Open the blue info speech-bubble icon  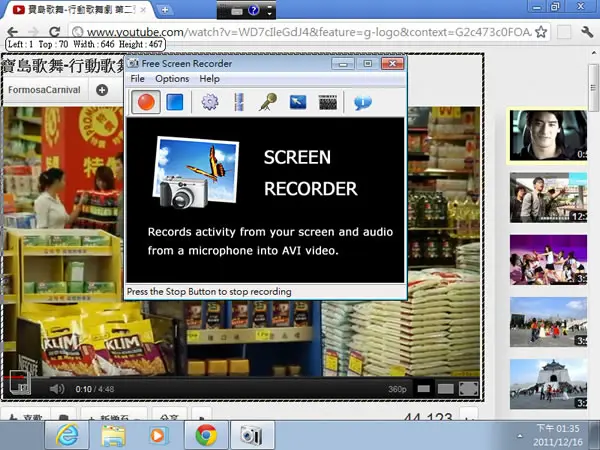(x=362, y=102)
